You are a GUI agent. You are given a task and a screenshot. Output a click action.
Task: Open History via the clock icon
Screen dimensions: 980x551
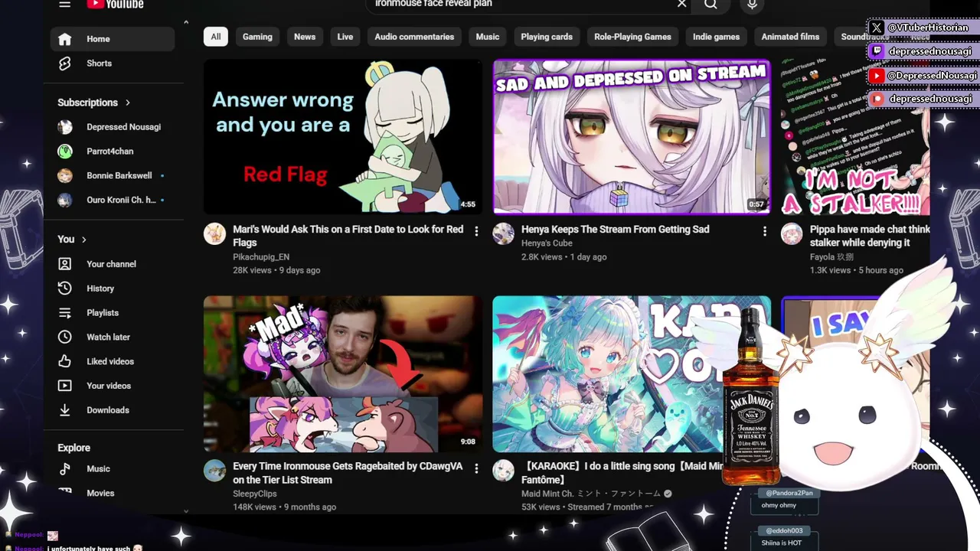[x=65, y=289]
